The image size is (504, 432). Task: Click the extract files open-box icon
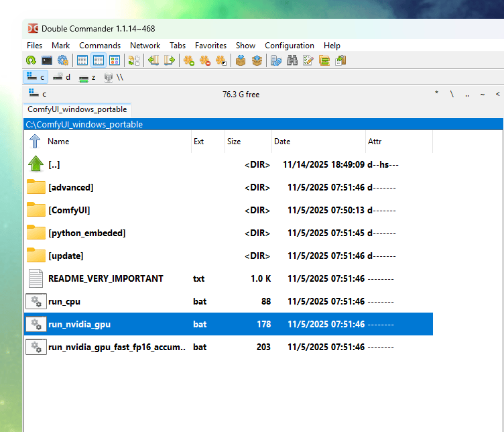pyautogui.click(x=257, y=60)
